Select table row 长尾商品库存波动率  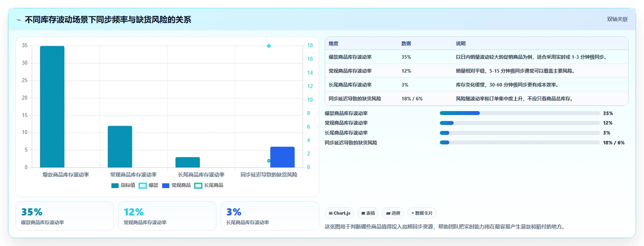[477, 85]
